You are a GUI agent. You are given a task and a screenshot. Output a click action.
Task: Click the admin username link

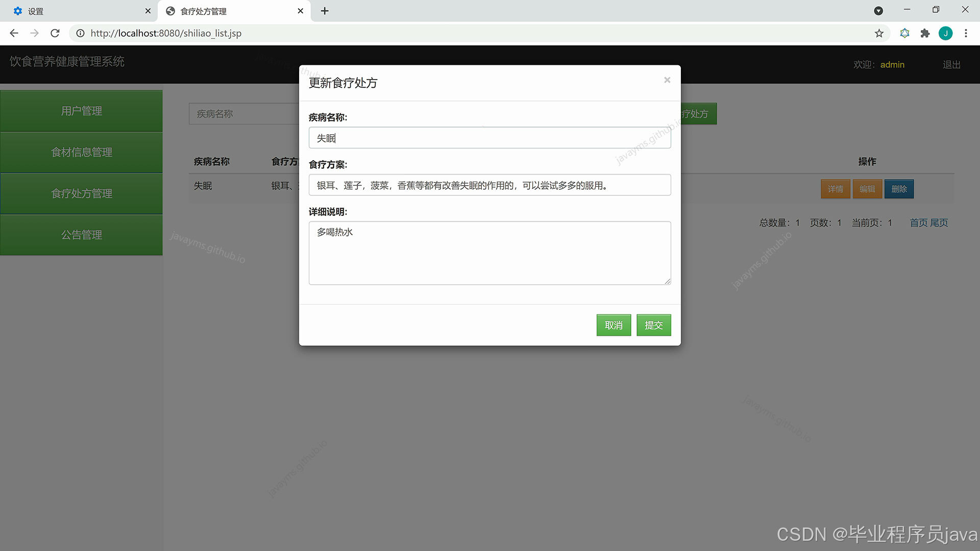892,65
